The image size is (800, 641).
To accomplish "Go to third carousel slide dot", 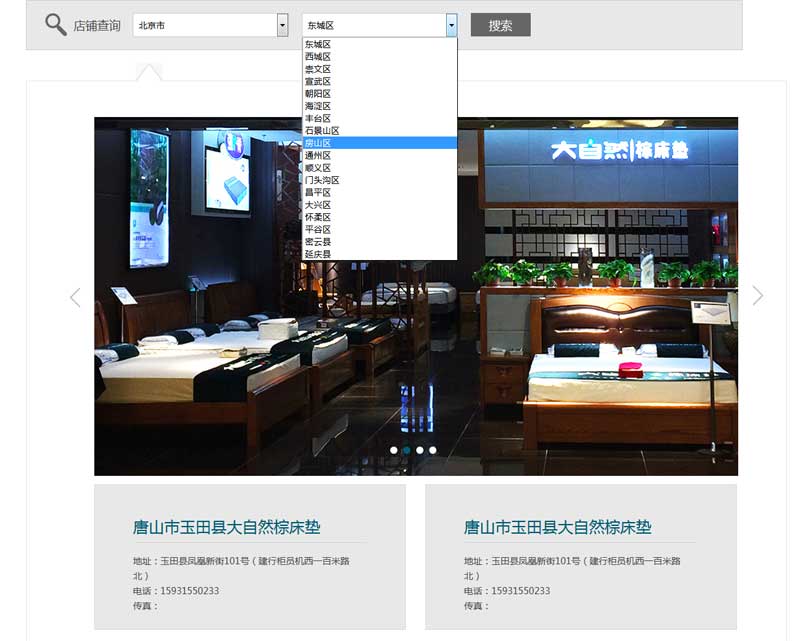I will [x=419, y=450].
